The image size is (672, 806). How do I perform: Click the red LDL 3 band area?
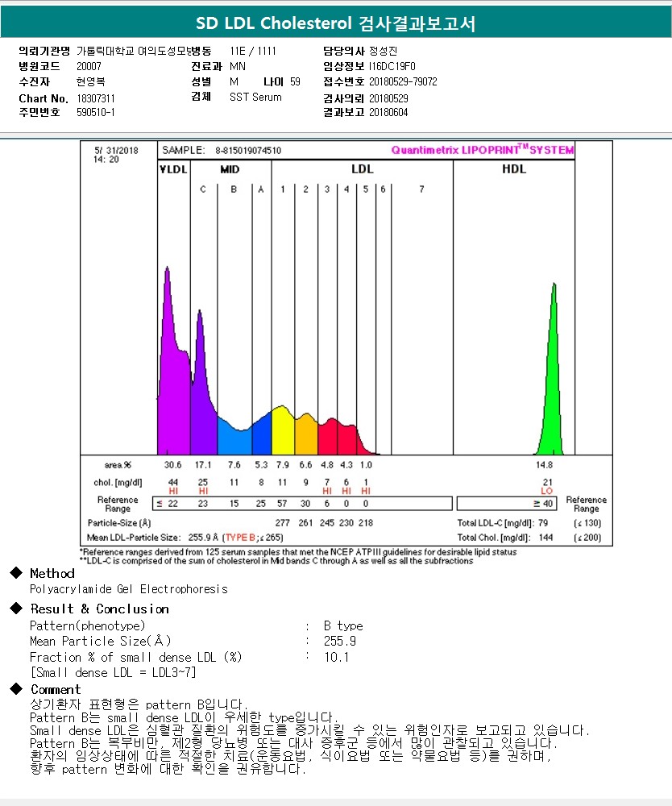tap(328, 438)
